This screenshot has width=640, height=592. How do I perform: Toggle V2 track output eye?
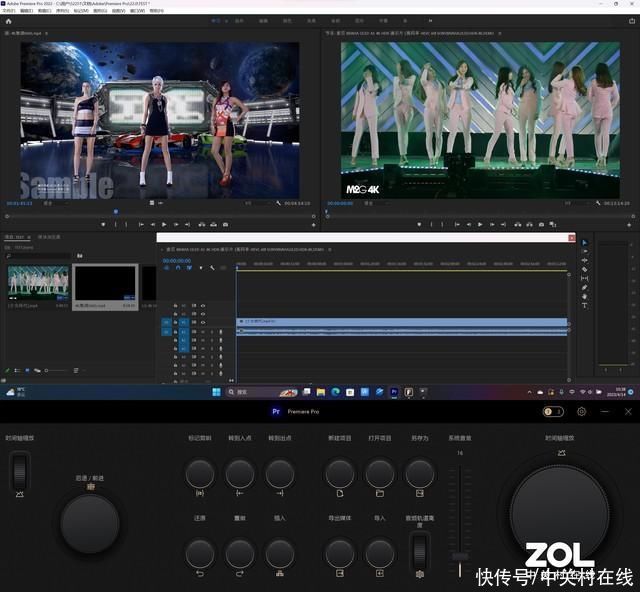tap(203, 314)
